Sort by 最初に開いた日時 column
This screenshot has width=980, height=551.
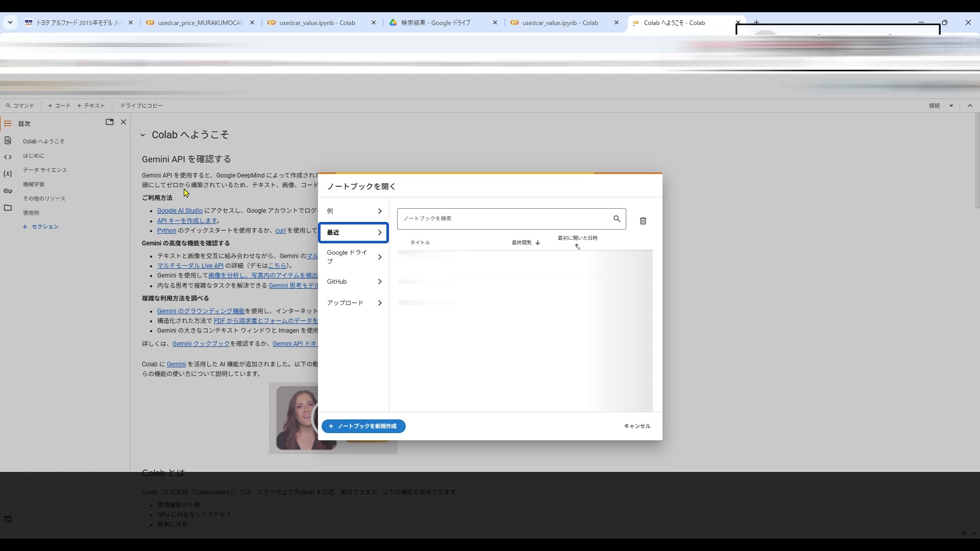click(577, 242)
